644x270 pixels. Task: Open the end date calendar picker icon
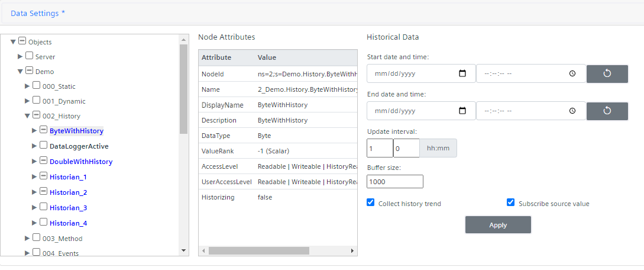462,111
